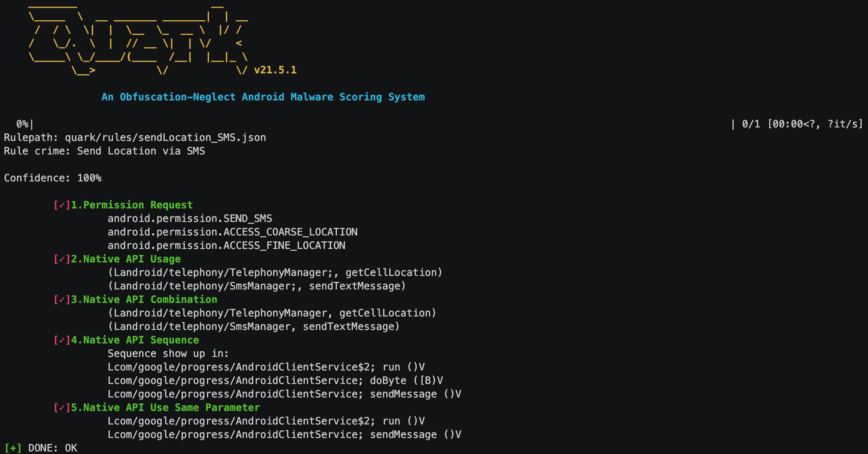The width and height of the screenshot is (868, 454).
Task: Click the Native API Sequence heading
Action: [135, 340]
